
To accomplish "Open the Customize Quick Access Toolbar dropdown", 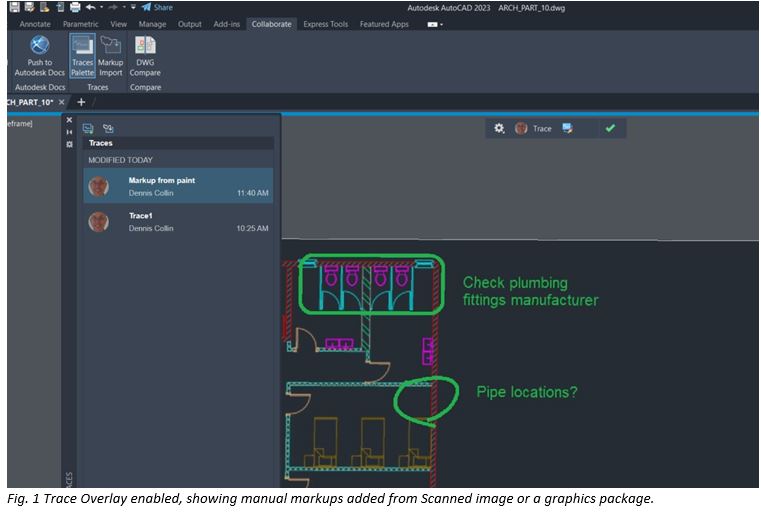I will click(x=133, y=7).
